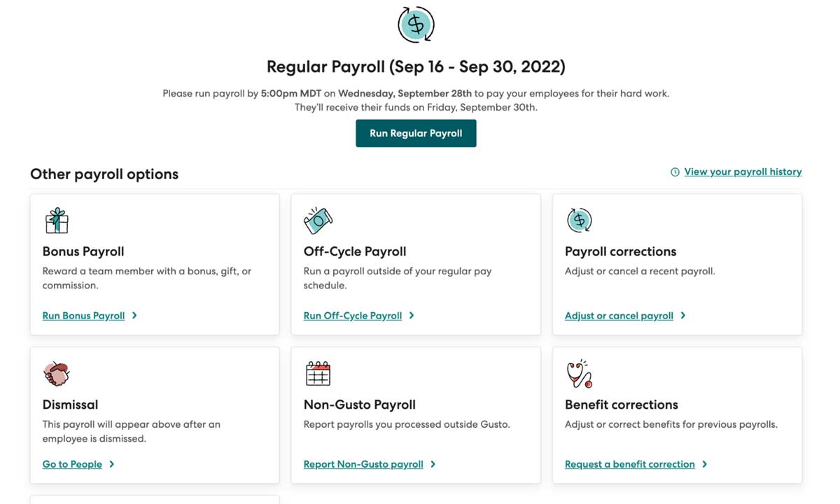
Task: Click the partially visible card at the bottom
Action: [155, 501]
